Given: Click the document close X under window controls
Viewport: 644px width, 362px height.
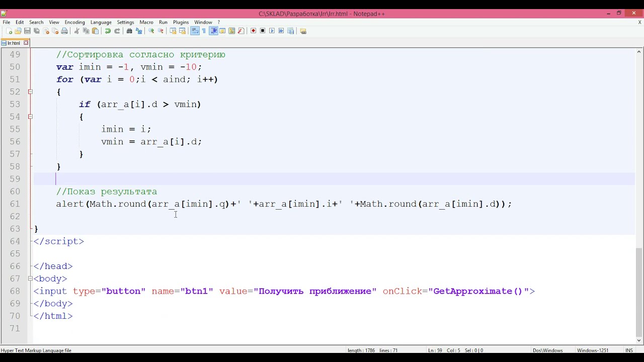Looking at the screenshot, I should tap(640, 22).
